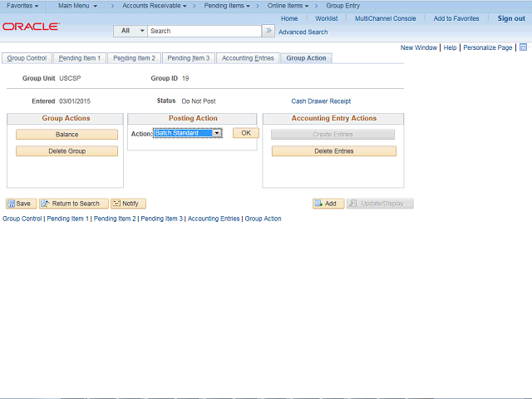Viewport: 532px width, 399px height.
Task: Click the Update/Display button
Action: pyautogui.click(x=380, y=204)
